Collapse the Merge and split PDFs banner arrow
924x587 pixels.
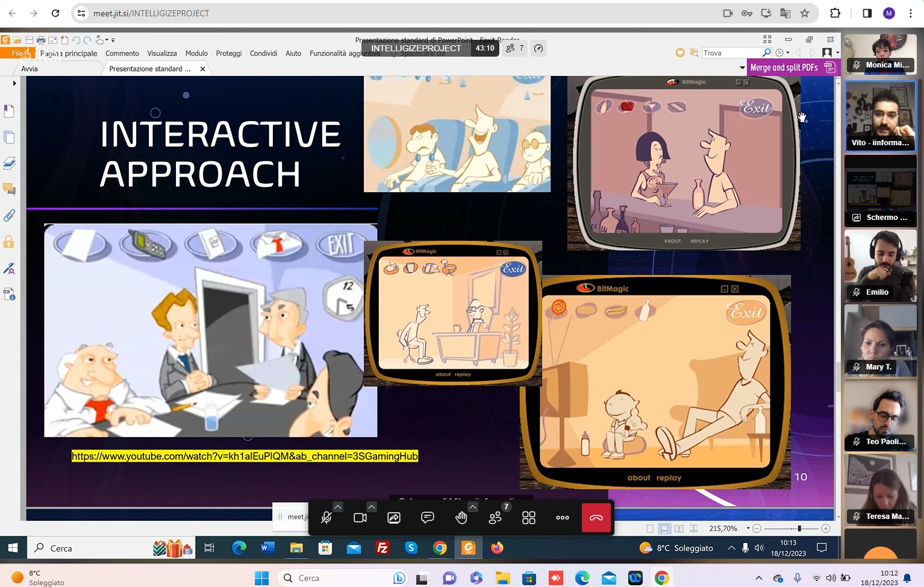pos(742,67)
